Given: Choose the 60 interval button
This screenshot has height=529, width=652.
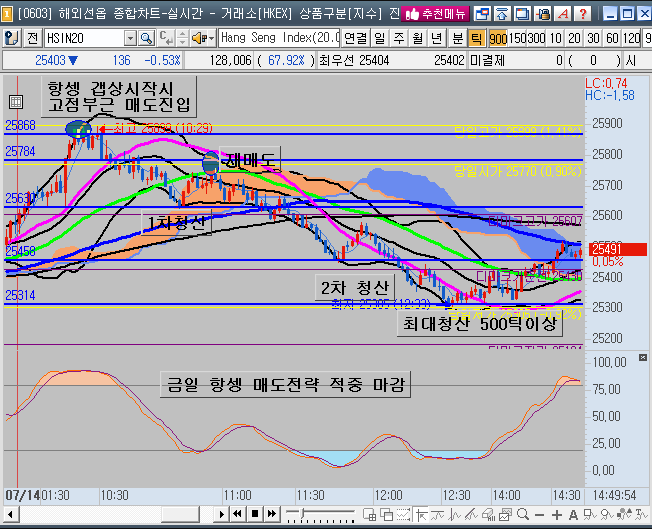Looking at the screenshot, I should [611, 37].
